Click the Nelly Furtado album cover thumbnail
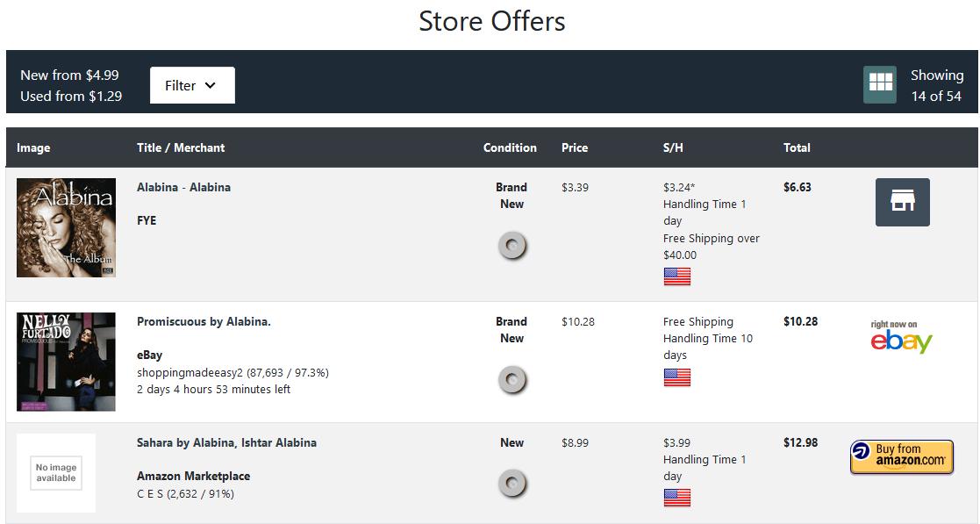980x524 pixels. (66, 362)
